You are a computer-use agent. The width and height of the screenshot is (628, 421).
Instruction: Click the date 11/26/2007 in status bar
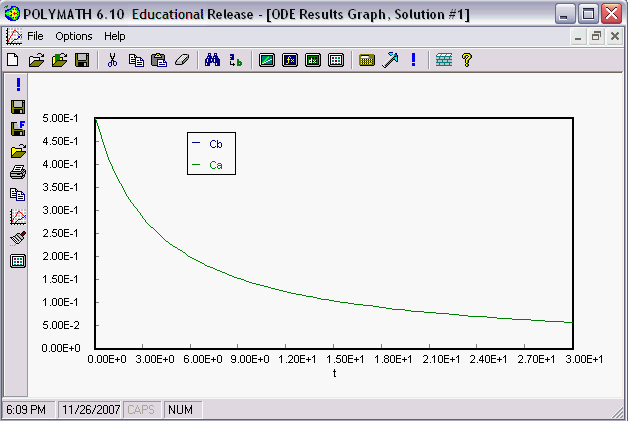click(x=89, y=410)
